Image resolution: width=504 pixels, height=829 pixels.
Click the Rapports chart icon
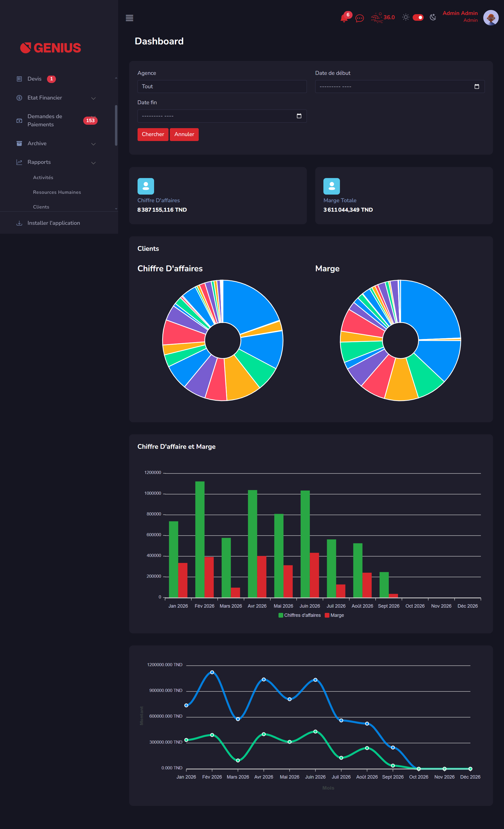coord(19,162)
